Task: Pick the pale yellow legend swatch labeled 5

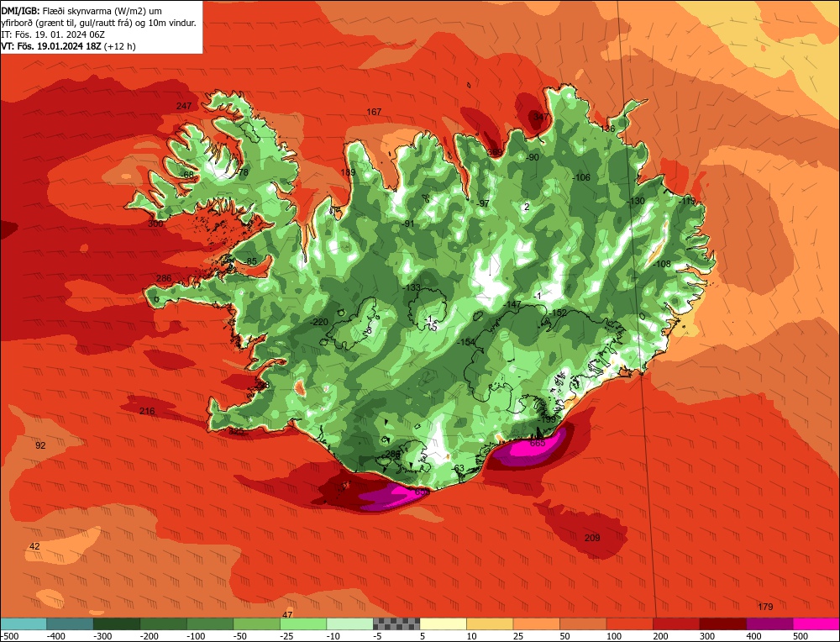Action: [x=443, y=624]
